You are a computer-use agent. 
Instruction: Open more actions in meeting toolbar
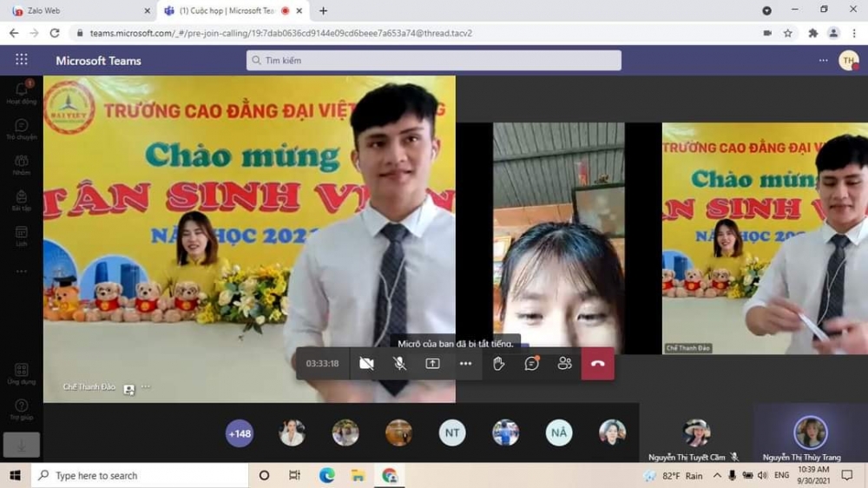pyautogui.click(x=465, y=363)
